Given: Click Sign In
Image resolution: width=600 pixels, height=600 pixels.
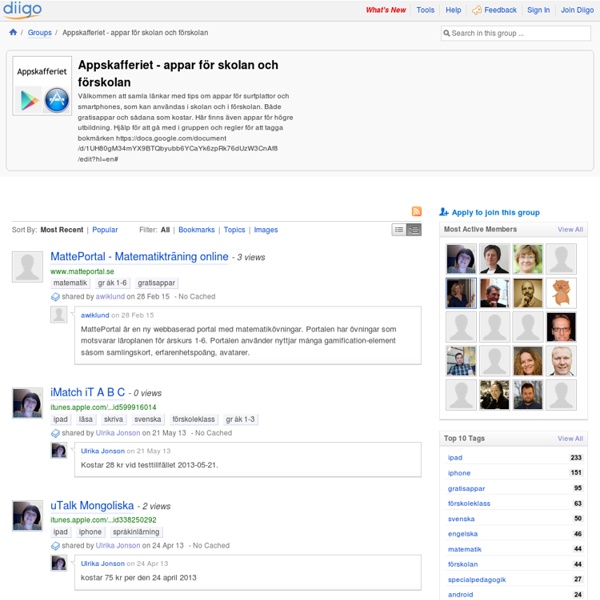Looking at the screenshot, I should 538,10.
